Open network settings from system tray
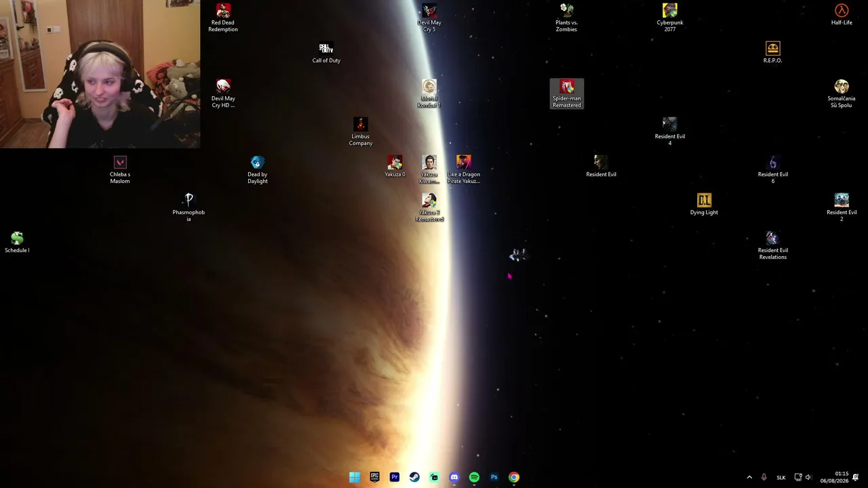The image size is (868, 488). tap(798, 477)
